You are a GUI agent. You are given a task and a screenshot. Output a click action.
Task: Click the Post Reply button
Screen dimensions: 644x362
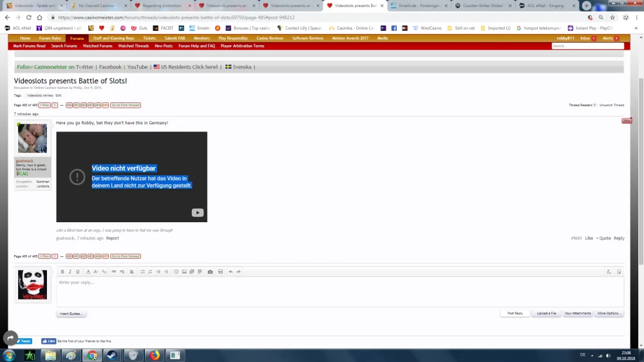515,313
